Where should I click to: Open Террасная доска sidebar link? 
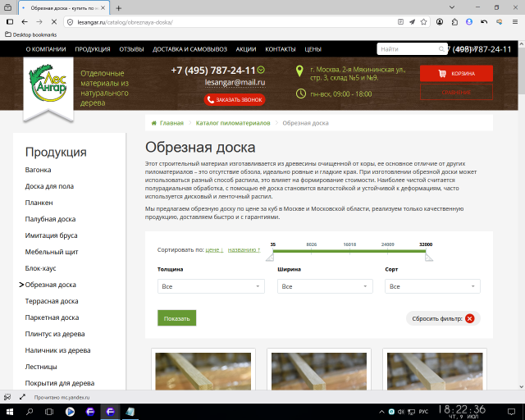point(52,301)
